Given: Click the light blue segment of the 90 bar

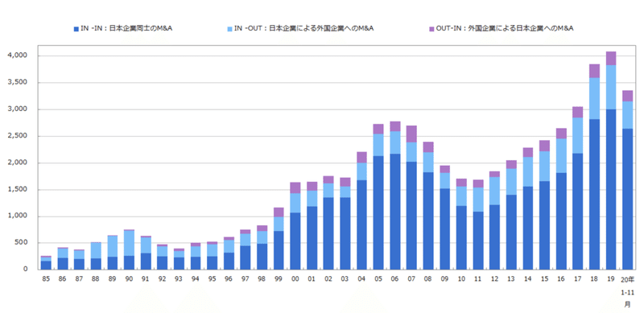Looking at the screenshot, I should pyautogui.click(x=129, y=243).
